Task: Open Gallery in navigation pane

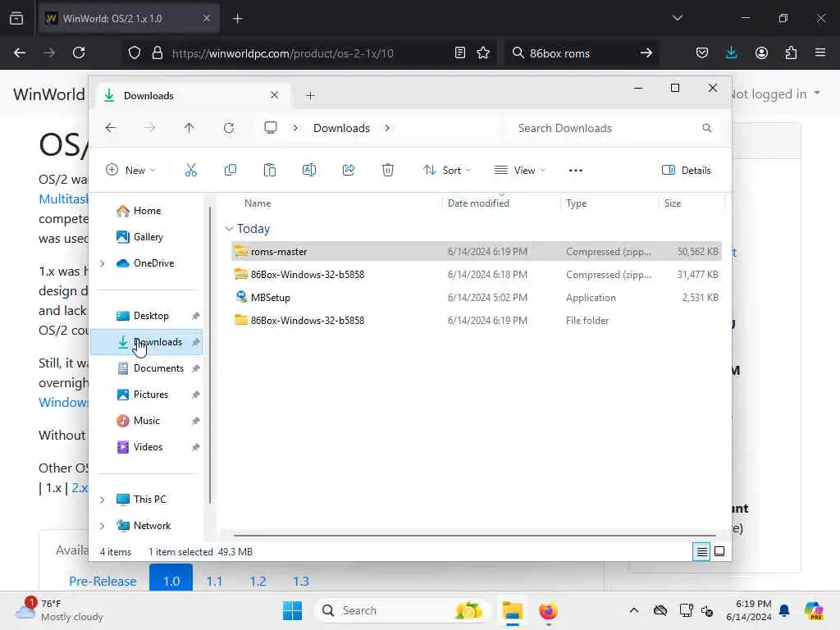Action: pos(146,237)
